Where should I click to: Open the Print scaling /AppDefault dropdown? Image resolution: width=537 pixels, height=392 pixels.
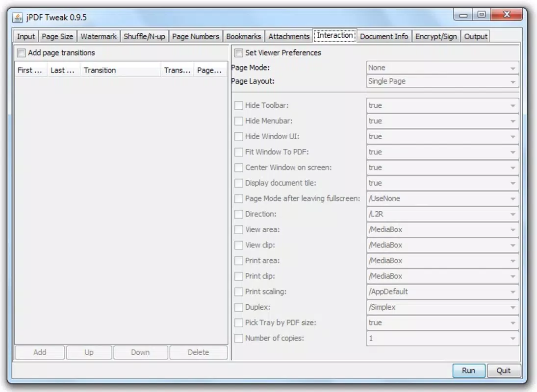point(442,292)
